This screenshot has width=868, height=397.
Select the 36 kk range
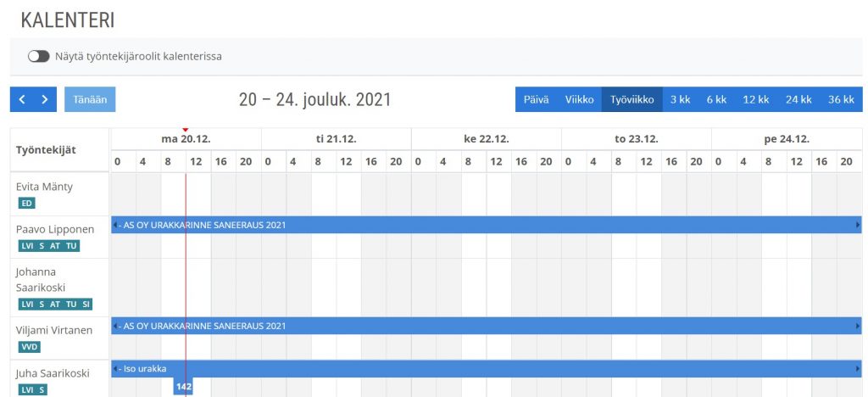(x=841, y=99)
